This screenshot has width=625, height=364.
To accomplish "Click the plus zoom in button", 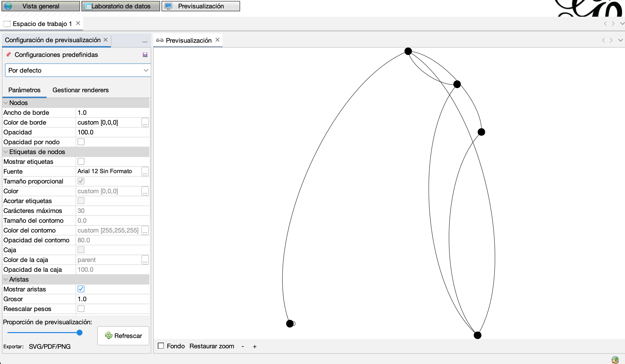I will [255, 346].
